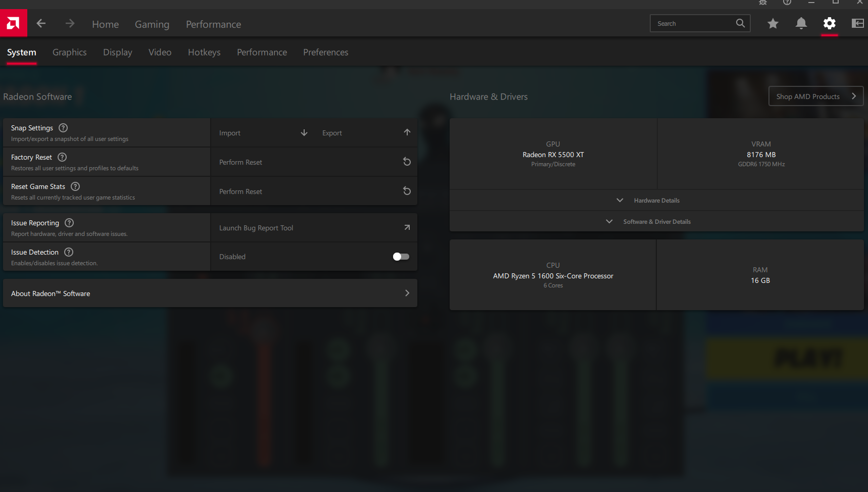Click the AMD logo icon

[13, 23]
